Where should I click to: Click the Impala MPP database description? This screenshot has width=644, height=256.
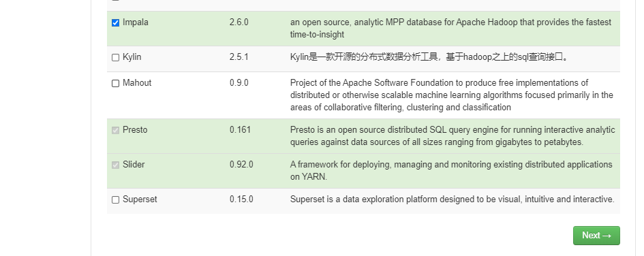[x=450, y=29]
